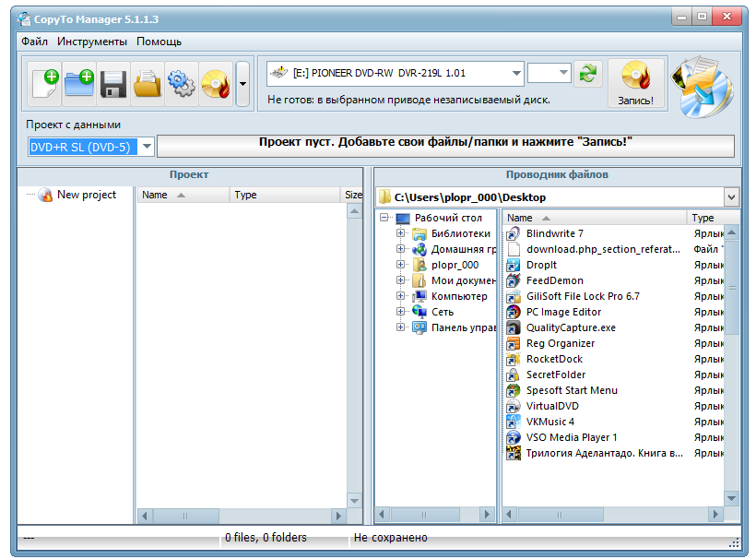Screen dimensions: 756x559
Task: Select the SecretFolder shortcut icon
Action: tap(514, 375)
